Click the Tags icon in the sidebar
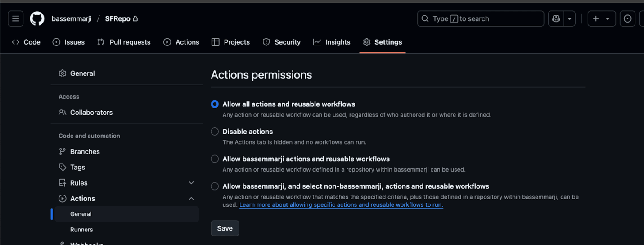This screenshot has width=644, height=245. coord(63,167)
